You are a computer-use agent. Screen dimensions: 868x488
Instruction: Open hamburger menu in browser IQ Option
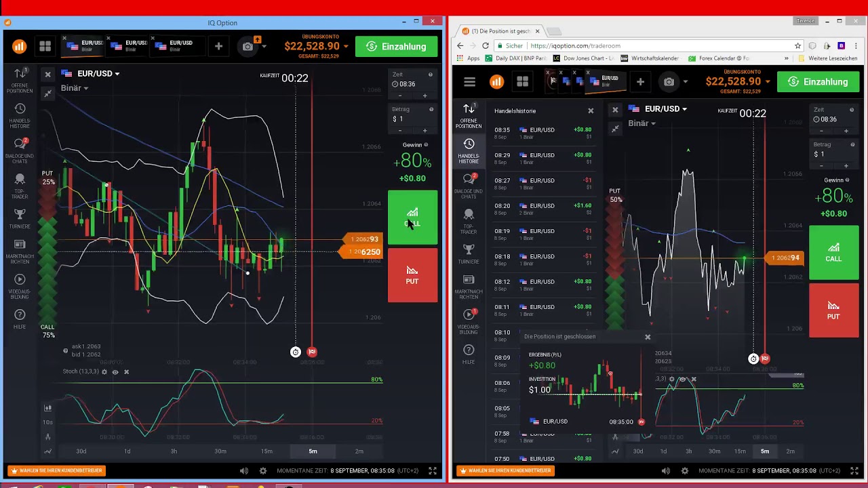click(x=469, y=81)
